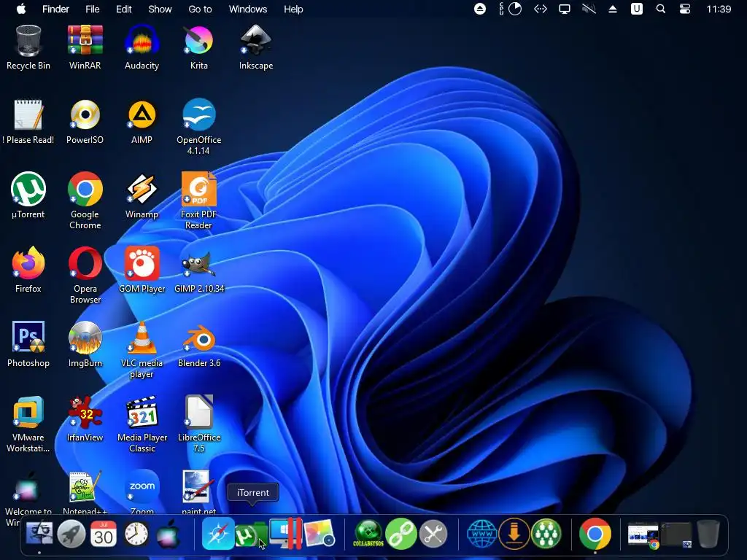Open the display monitor menu bar icon
Image resolution: width=747 pixels, height=560 pixels.
[565, 9]
